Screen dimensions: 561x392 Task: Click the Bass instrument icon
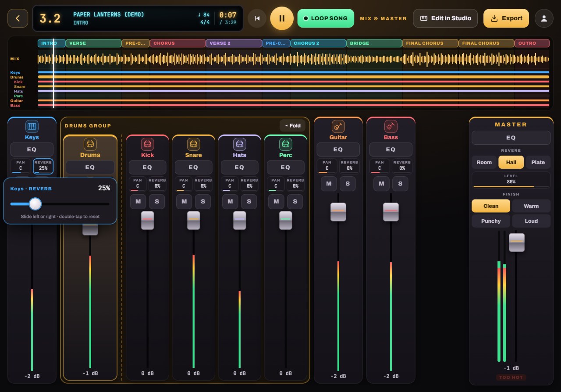[x=391, y=127]
